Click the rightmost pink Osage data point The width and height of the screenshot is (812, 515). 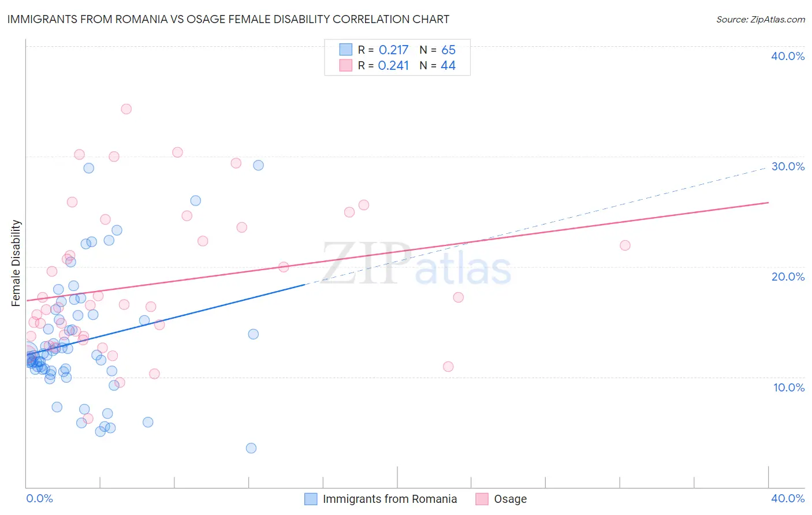point(625,245)
